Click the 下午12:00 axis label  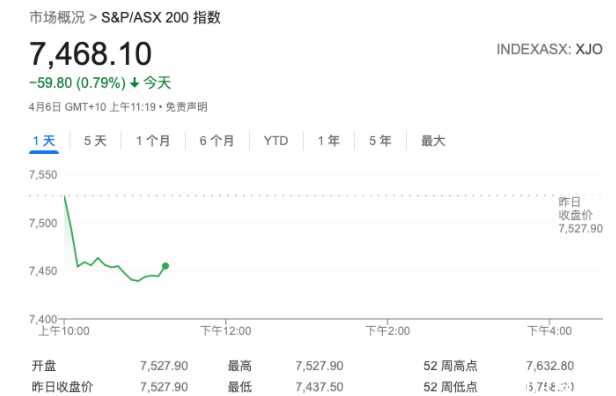click(x=226, y=331)
